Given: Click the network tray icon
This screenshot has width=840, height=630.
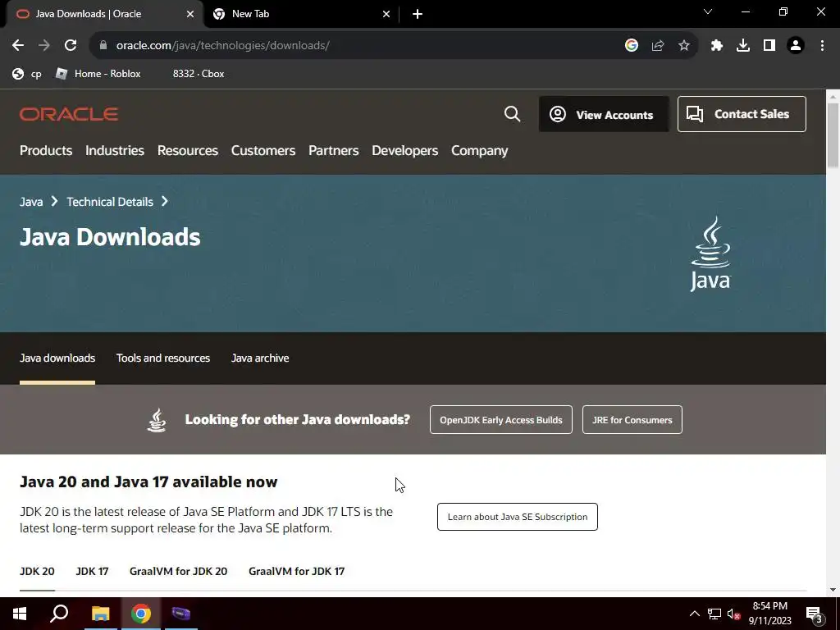Looking at the screenshot, I should click(x=714, y=614).
